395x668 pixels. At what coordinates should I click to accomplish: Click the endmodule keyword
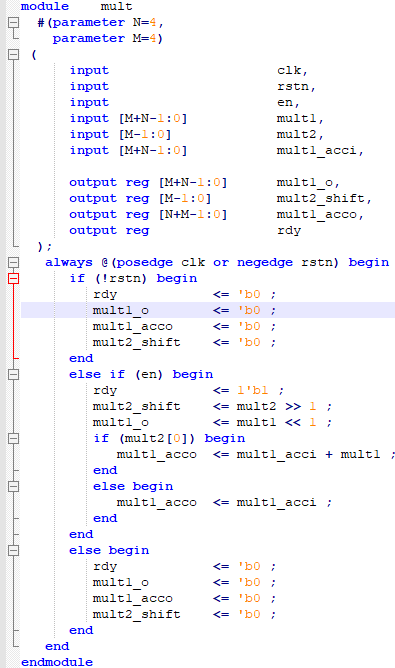[x=57, y=662]
